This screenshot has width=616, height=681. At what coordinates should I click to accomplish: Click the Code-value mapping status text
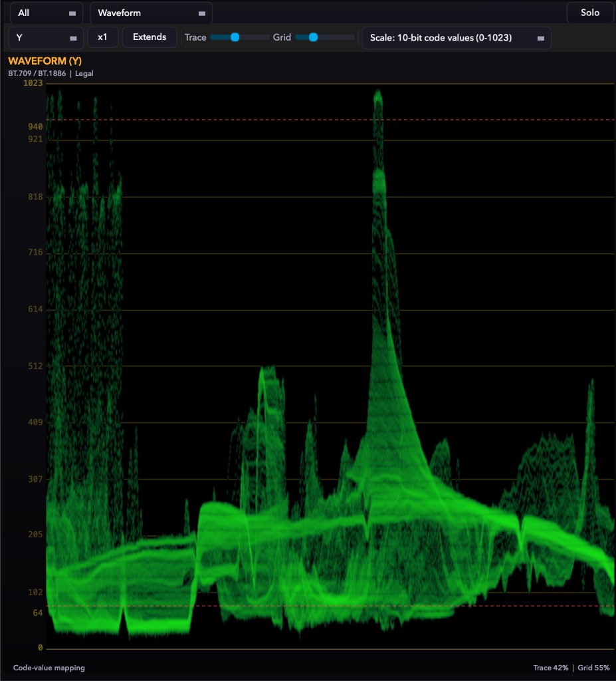coord(49,668)
